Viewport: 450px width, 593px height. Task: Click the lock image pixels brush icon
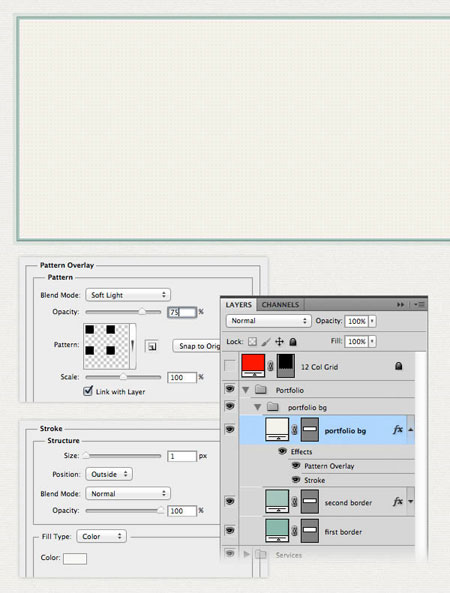[x=266, y=342]
